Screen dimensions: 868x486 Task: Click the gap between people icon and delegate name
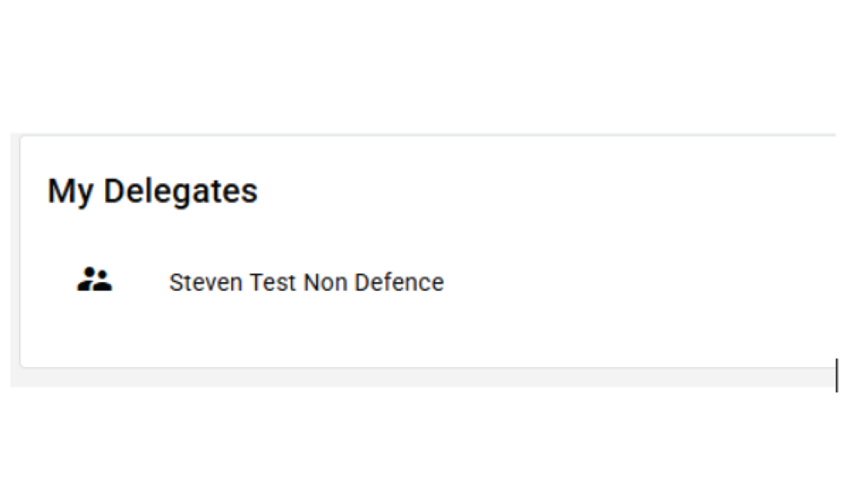141,283
